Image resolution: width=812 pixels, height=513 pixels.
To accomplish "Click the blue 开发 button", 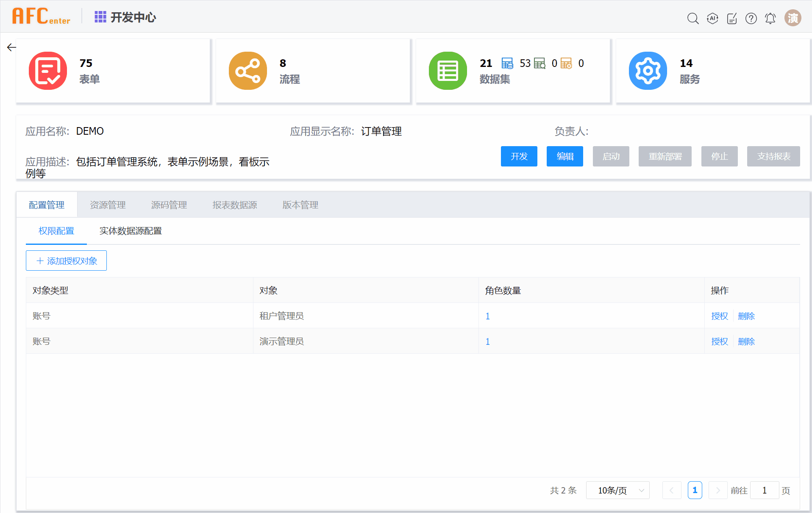I will 519,156.
